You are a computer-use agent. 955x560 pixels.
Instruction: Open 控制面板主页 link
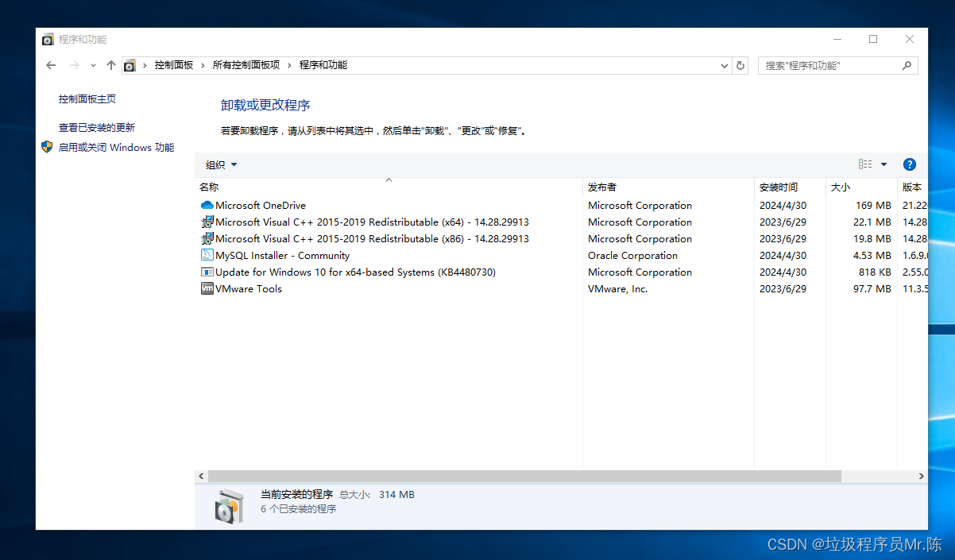(x=87, y=99)
